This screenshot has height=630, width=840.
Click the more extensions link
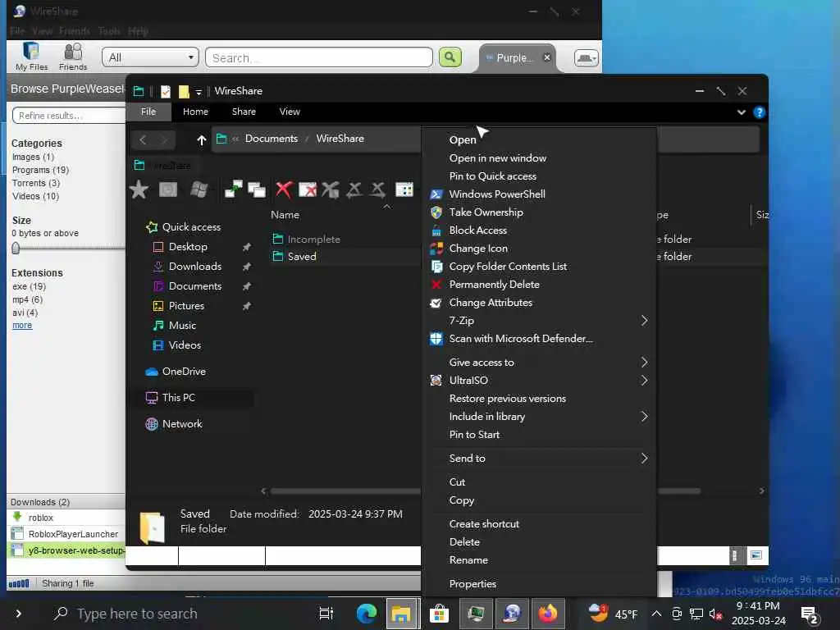tap(22, 325)
